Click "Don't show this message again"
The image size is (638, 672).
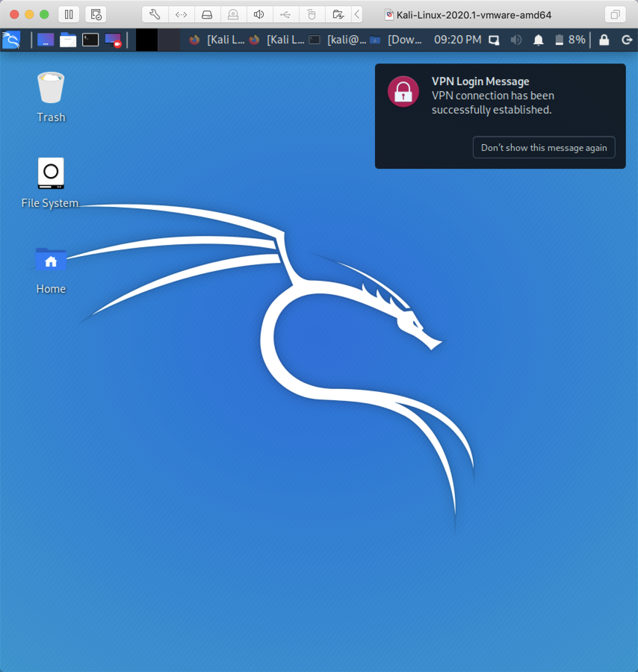(x=544, y=148)
